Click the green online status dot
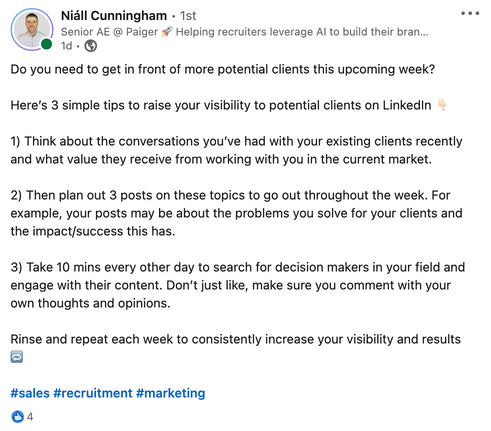Screen dimensions: 491x431 click(46, 44)
